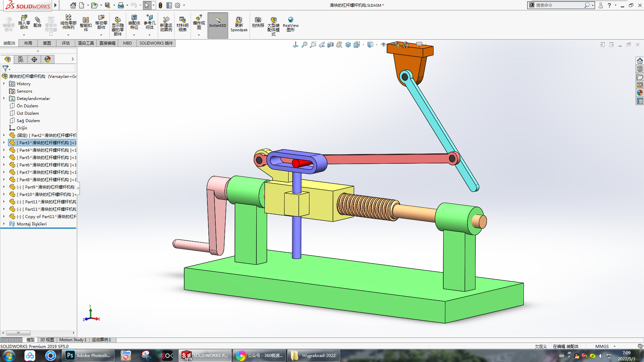Expand Montaj İlişkileri mates folder
Image resolution: width=644 pixels, height=362 pixels.
4,224
